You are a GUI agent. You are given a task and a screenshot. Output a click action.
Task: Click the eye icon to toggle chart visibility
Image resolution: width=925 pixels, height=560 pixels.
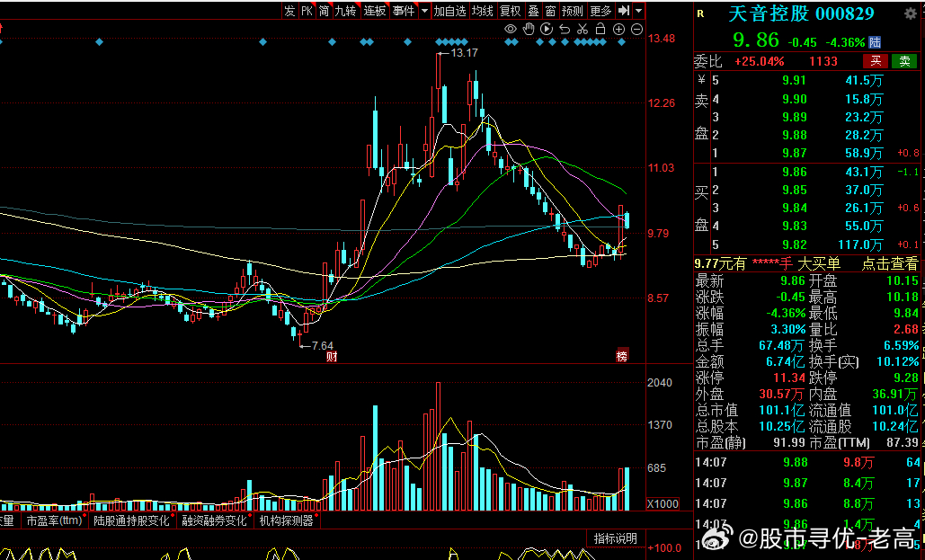511,30
